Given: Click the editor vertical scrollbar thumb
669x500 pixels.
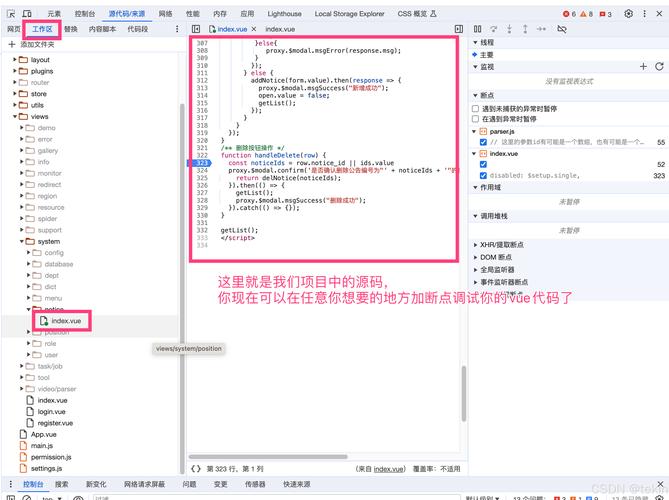Looking at the screenshot, I should pyautogui.click(x=463, y=393).
